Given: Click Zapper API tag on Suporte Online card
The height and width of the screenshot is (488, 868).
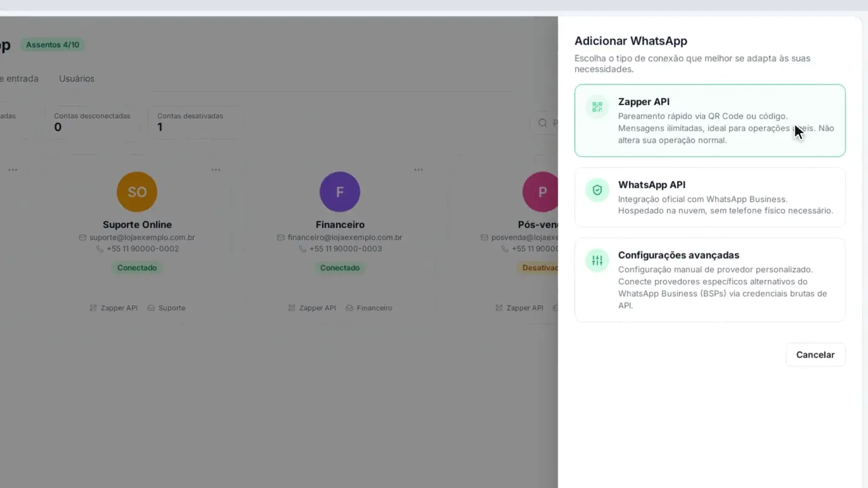Looking at the screenshot, I should coord(113,308).
